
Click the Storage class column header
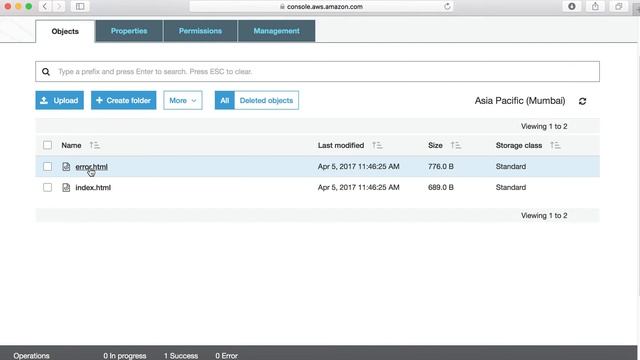(x=519, y=145)
